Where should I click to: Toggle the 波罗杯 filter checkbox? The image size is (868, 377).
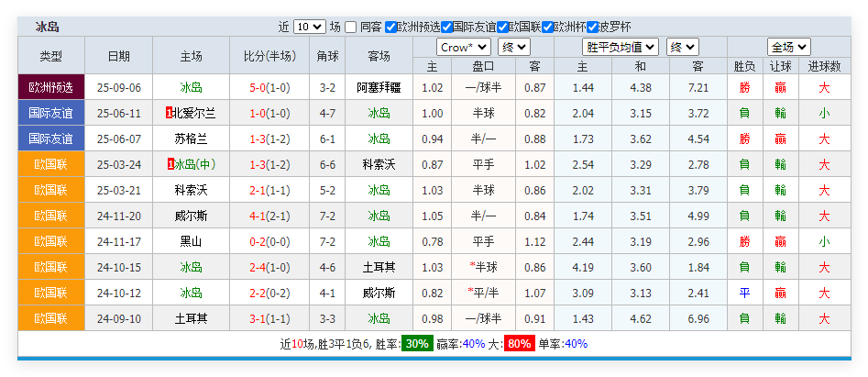click(592, 27)
